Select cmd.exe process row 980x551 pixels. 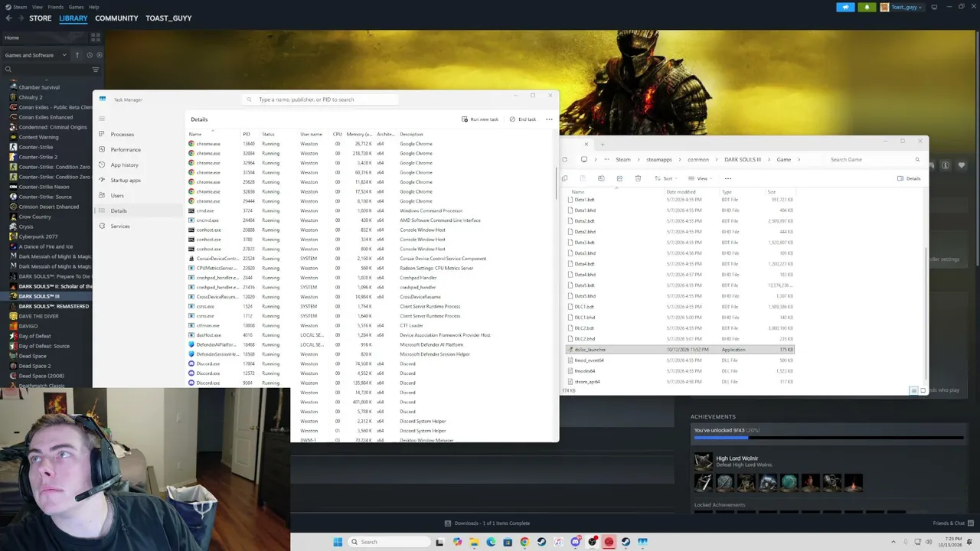(371, 210)
